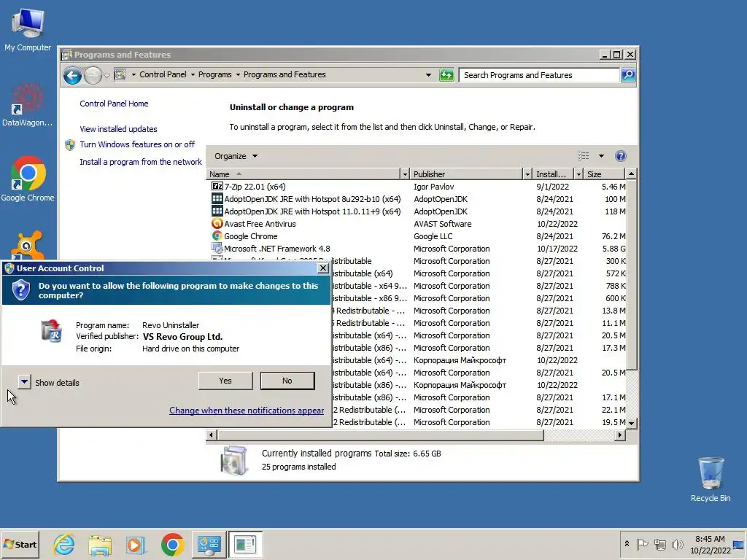Select Avast Free Antivirus row name
Screen dimensions: 747x560
(260, 224)
